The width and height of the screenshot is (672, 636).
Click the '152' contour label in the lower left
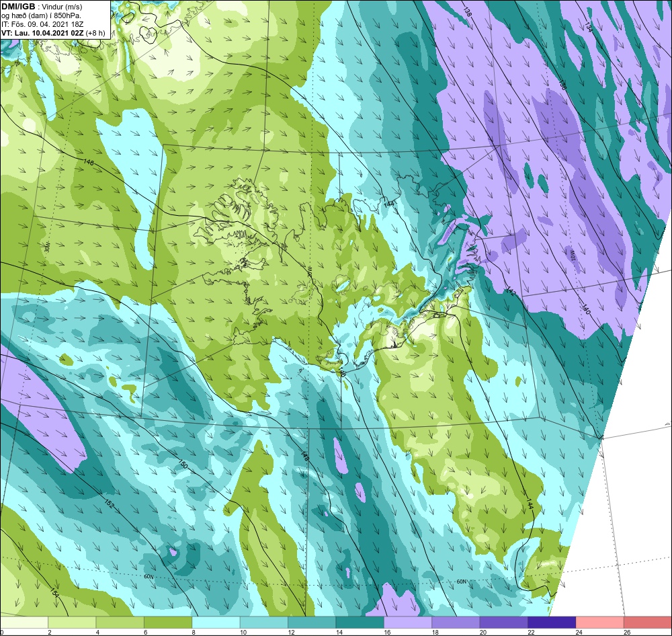tap(110, 504)
